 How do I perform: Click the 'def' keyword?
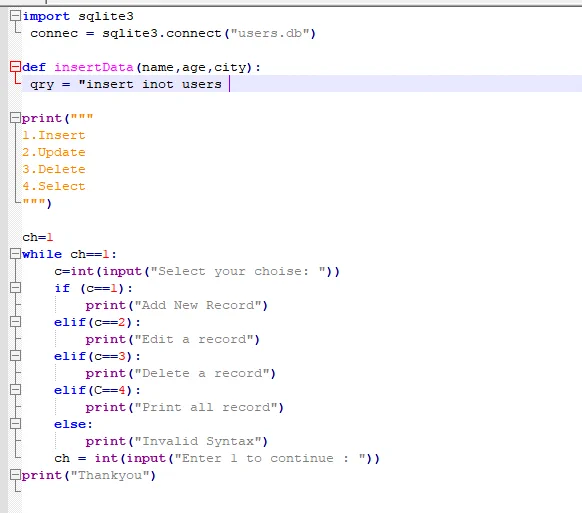click(x=34, y=67)
